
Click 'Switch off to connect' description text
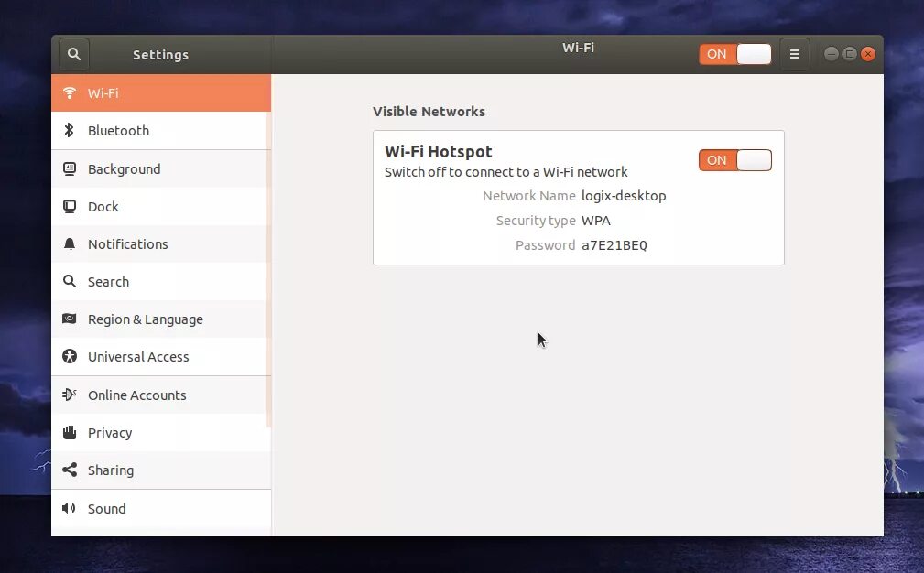click(505, 172)
